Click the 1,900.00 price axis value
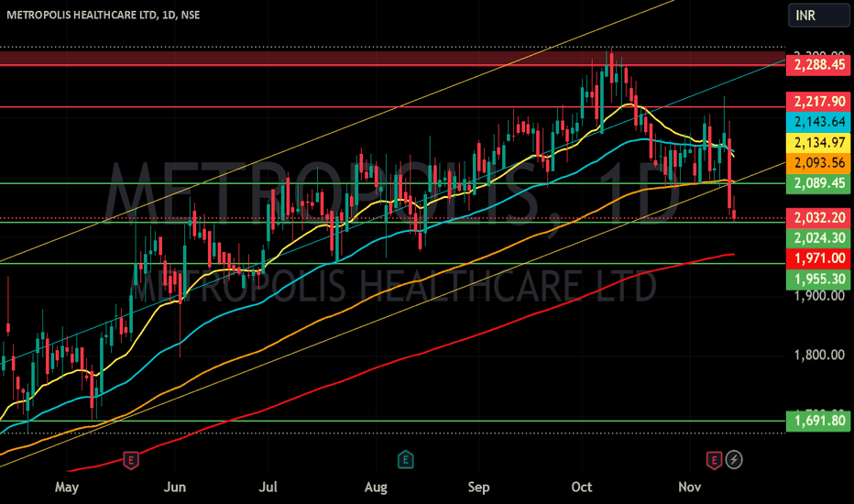This screenshot has height=504, width=854. coord(819,296)
